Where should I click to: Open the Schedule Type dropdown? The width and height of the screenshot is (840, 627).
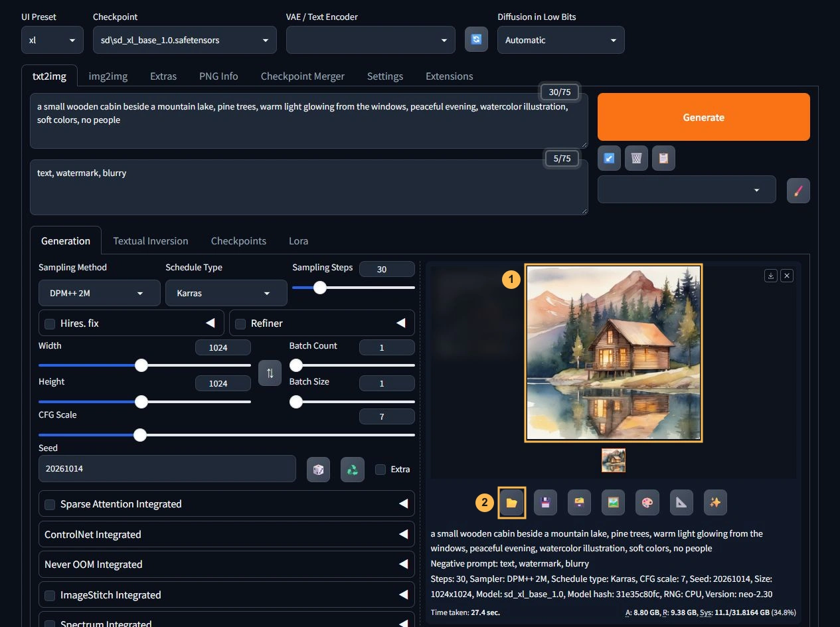coord(226,293)
